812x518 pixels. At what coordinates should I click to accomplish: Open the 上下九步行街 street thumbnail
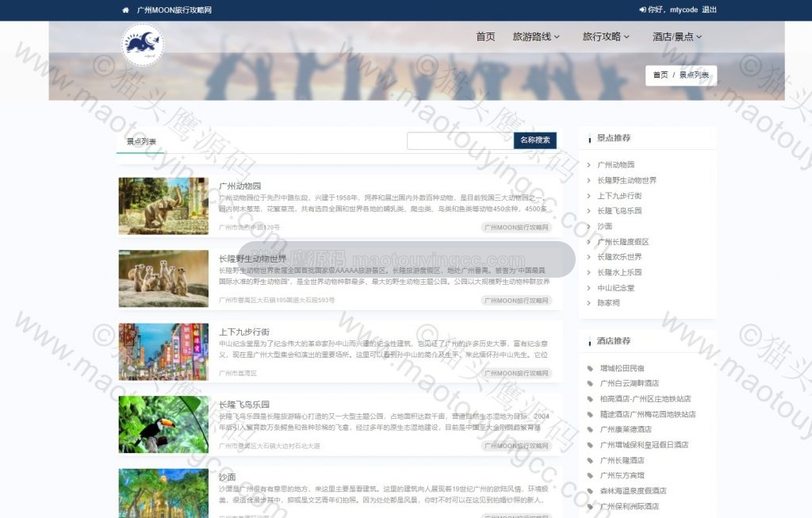(x=163, y=351)
